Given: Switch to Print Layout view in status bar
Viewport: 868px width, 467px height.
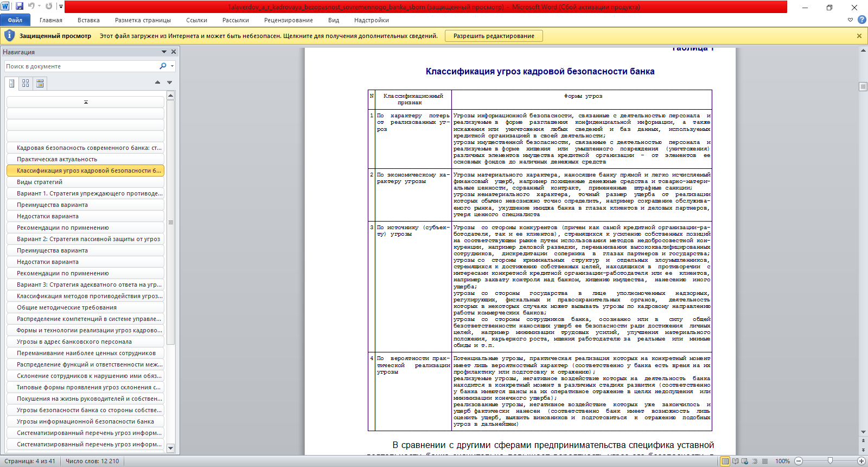Looking at the screenshot, I should click(725, 461).
